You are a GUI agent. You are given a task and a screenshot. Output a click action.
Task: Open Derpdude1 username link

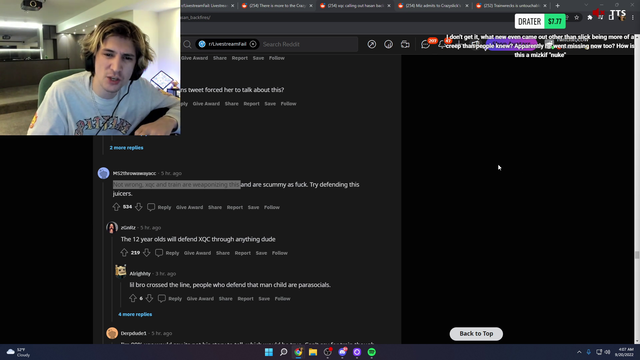coord(133,333)
